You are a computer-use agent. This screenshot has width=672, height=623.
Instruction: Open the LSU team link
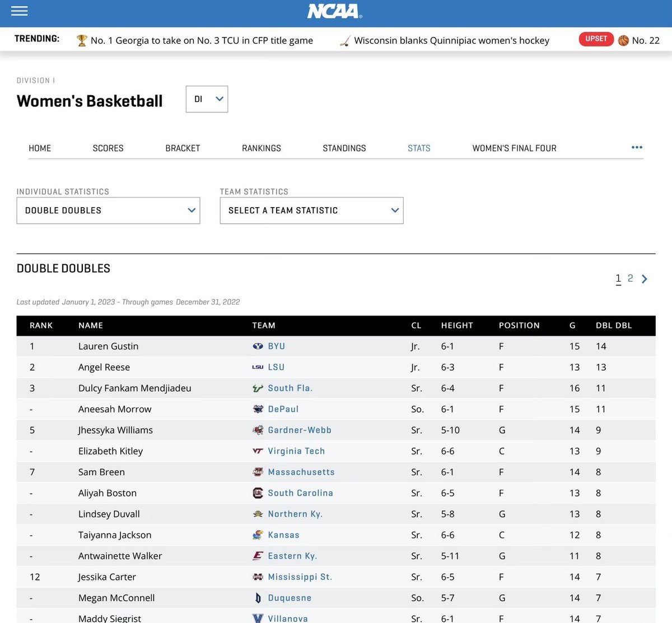click(x=276, y=367)
